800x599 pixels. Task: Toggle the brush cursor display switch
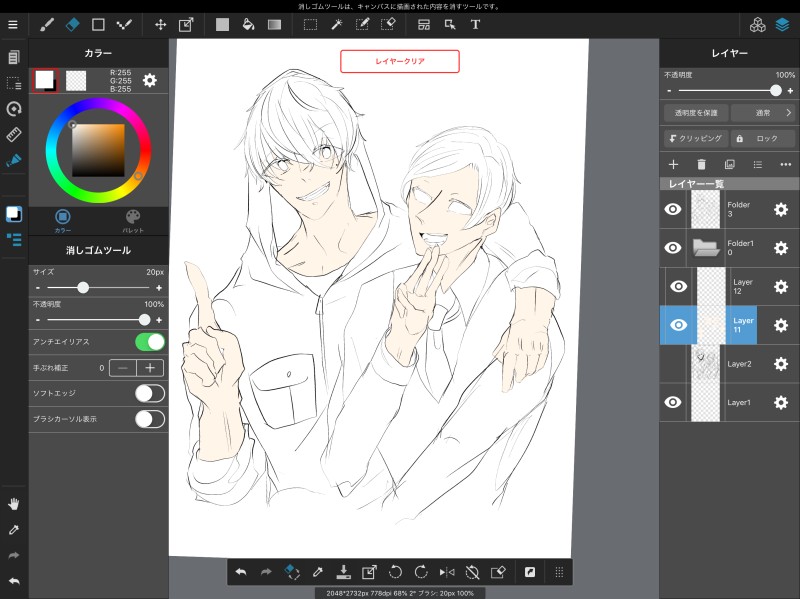click(x=150, y=419)
